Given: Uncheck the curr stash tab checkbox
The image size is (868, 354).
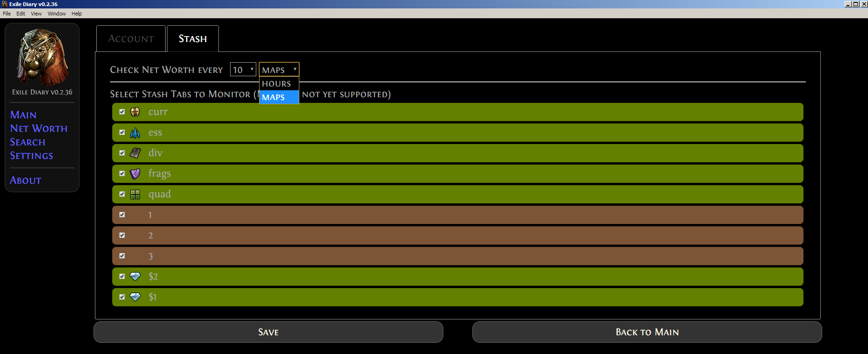Looking at the screenshot, I should (x=122, y=112).
